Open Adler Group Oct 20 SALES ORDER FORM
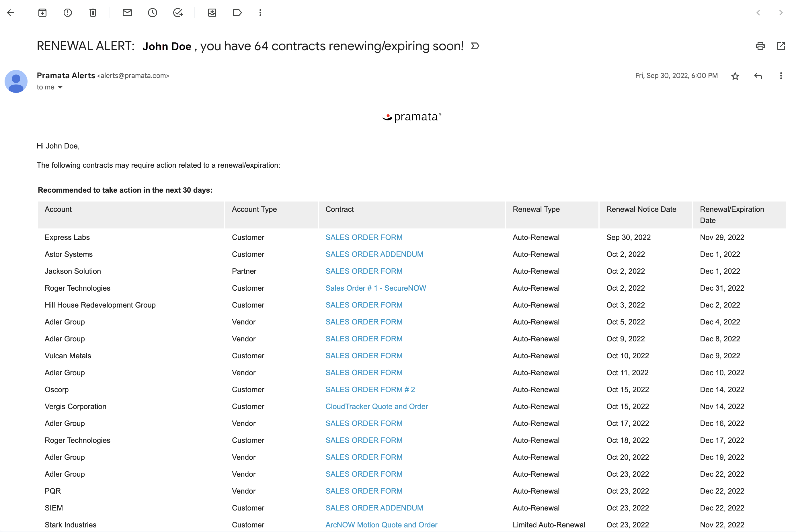Viewport: 796px width, 532px height. pyautogui.click(x=364, y=457)
